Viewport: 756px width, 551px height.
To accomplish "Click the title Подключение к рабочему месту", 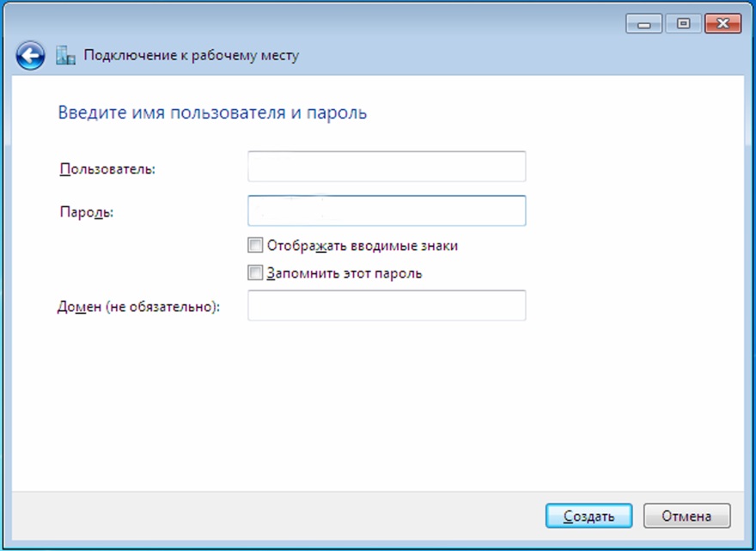I will coord(191,57).
